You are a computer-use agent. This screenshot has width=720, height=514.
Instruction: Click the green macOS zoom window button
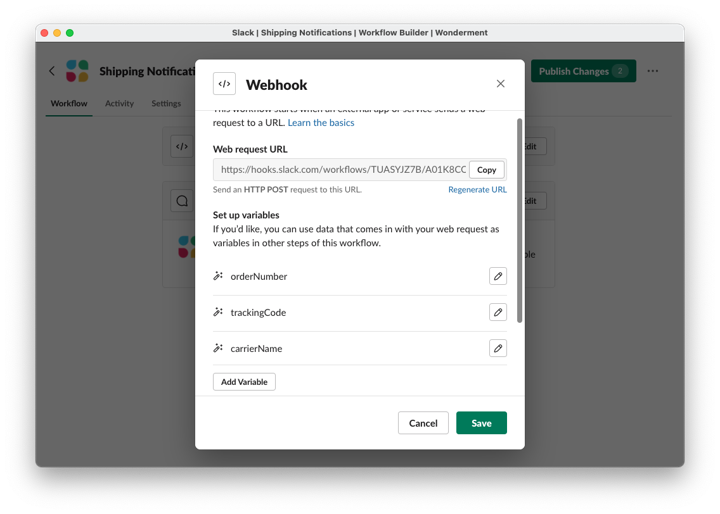click(70, 33)
